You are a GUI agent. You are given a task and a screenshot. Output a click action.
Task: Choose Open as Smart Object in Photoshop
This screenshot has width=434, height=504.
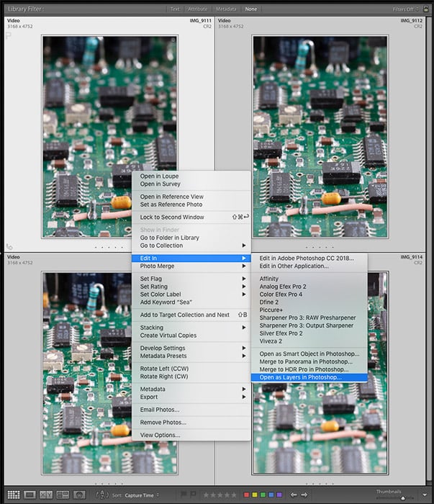coord(309,354)
